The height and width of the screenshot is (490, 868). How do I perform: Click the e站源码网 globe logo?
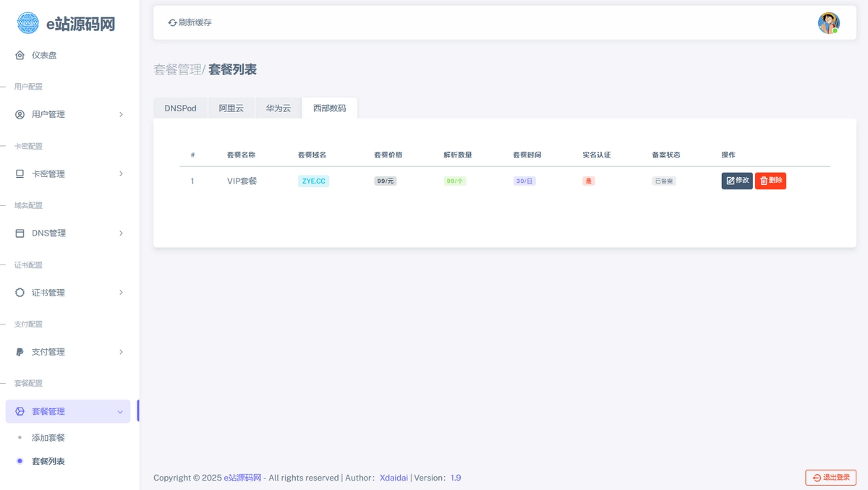[28, 23]
